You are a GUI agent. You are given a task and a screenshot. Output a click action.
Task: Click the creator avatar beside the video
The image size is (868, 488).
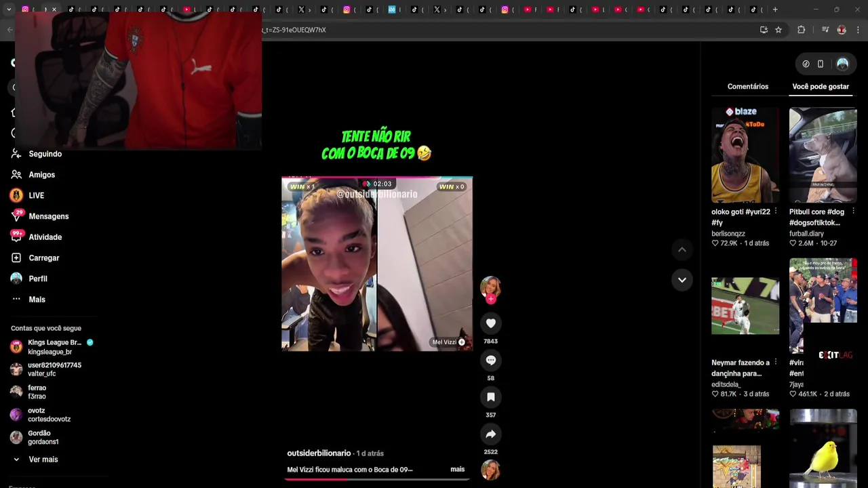(x=491, y=286)
